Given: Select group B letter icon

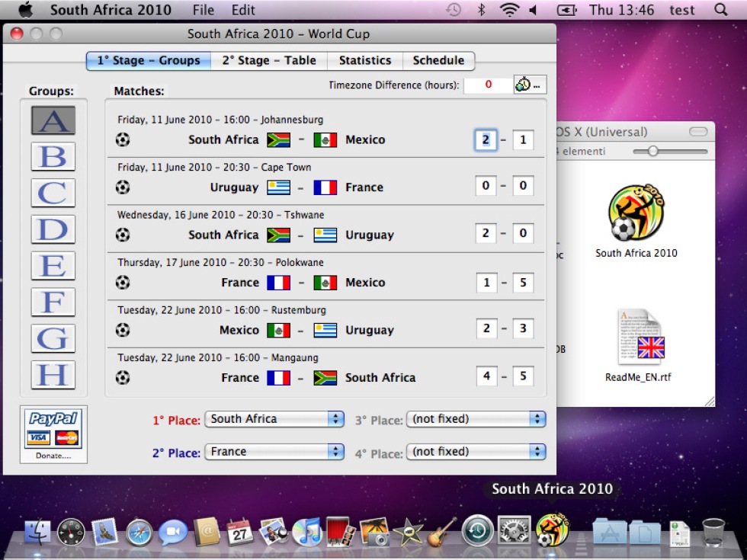Looking at the screenshot, I should (53, 156).
